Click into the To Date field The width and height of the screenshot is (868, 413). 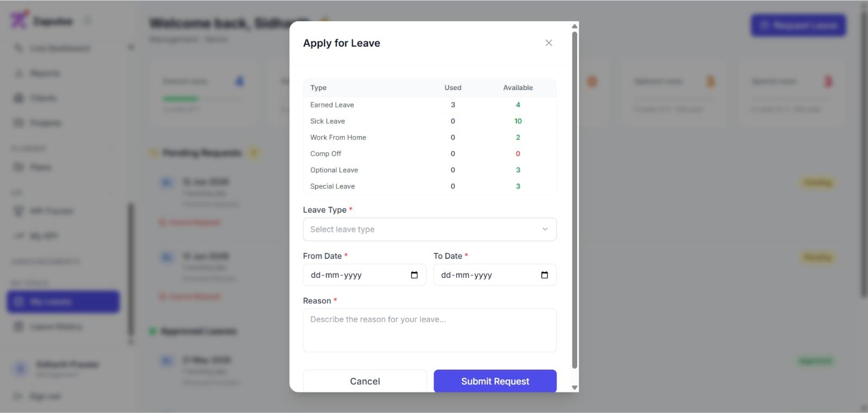point(495,275)
